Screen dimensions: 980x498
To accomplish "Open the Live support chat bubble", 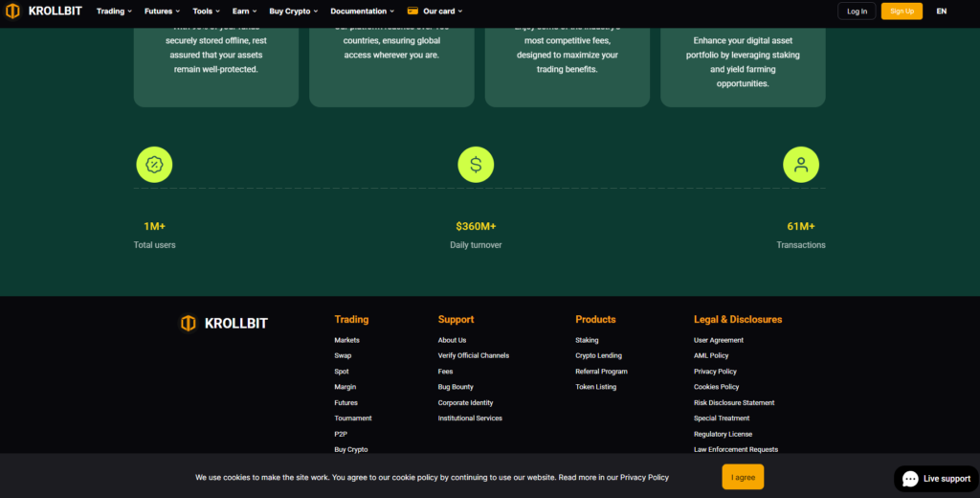I will coord(936,479).
